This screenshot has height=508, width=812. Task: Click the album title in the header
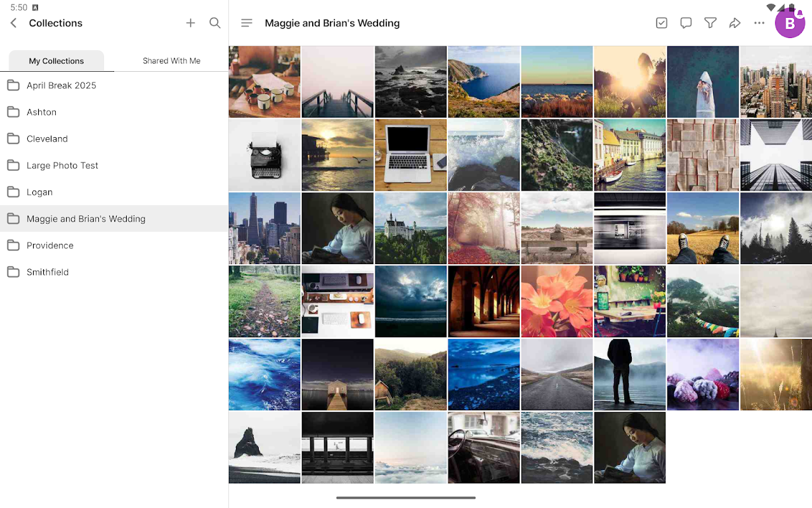[x=332, y=23]
